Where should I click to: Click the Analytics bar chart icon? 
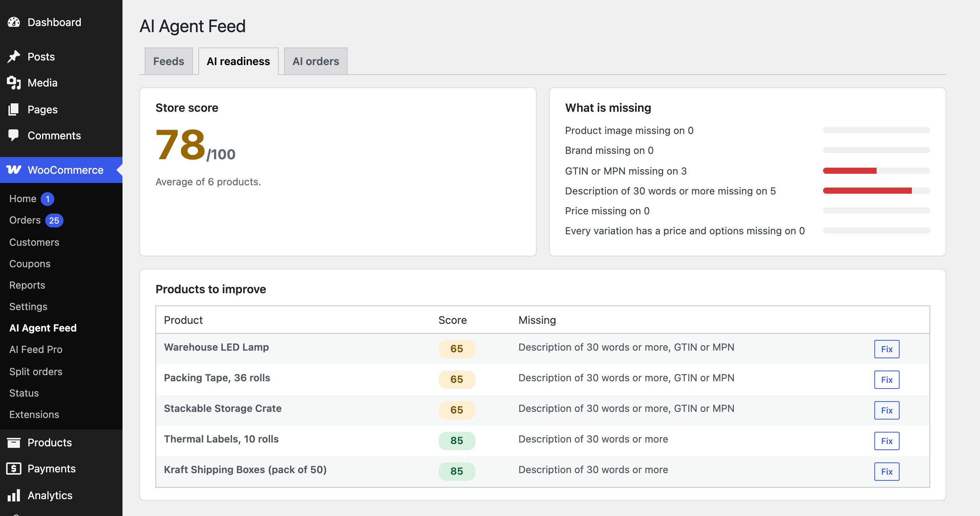(x=14, y=495)
